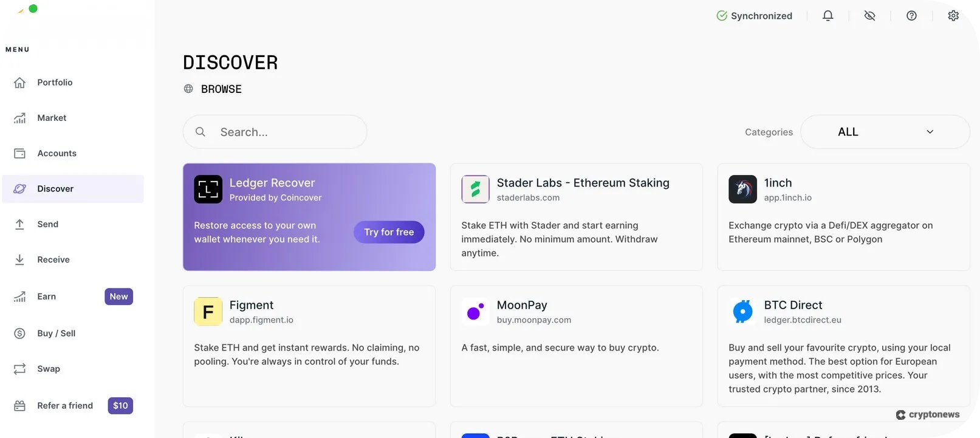This screenshot has width=980, height=438.
Task: Open the notifications bell
Action: point(828,15)
